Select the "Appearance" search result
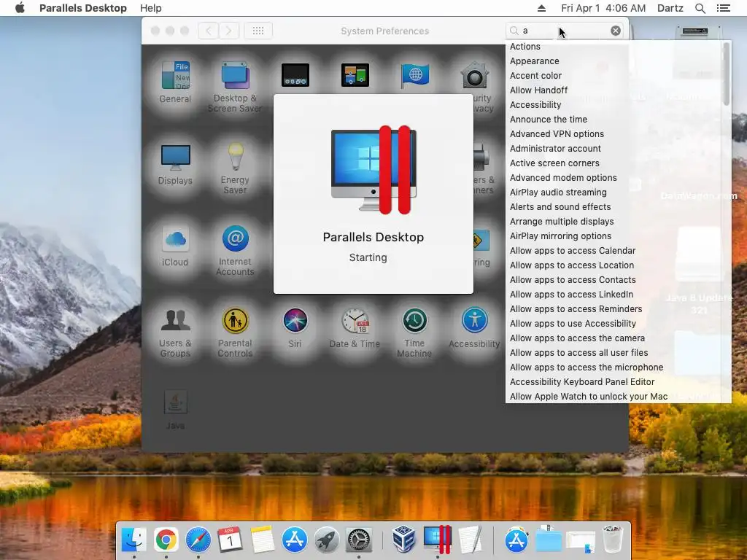 535,61
